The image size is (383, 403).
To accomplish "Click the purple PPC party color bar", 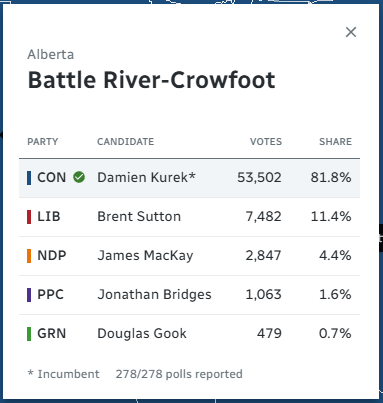I will pos(29,295).
